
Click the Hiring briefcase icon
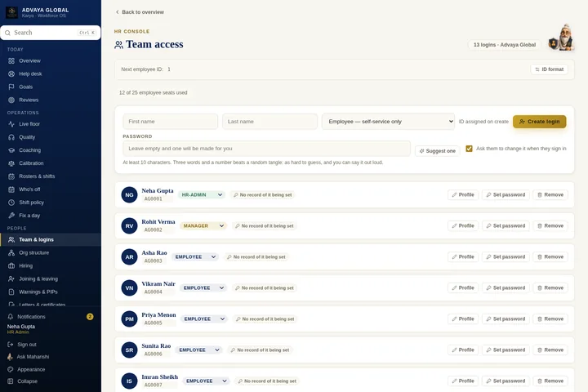[x=11, y=265]
